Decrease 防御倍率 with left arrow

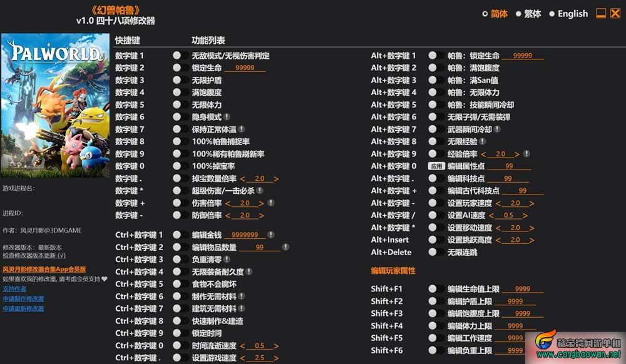pos(228,215)
